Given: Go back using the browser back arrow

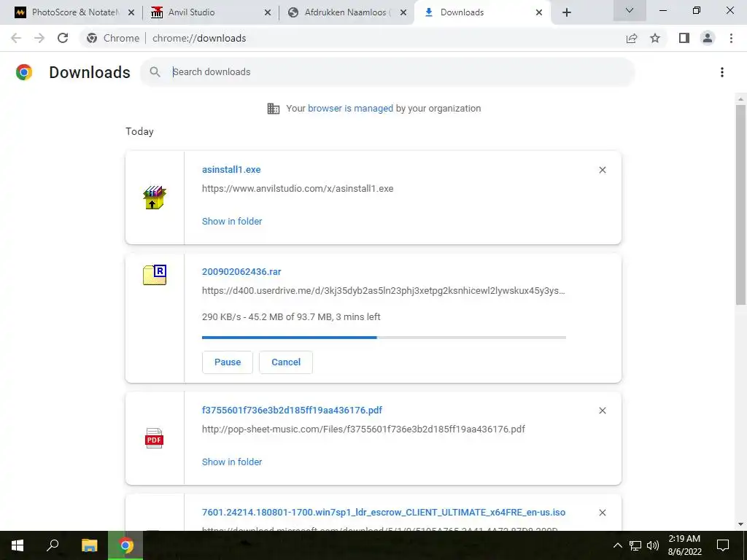Looking at the screenshot, I should coord(16,38).
